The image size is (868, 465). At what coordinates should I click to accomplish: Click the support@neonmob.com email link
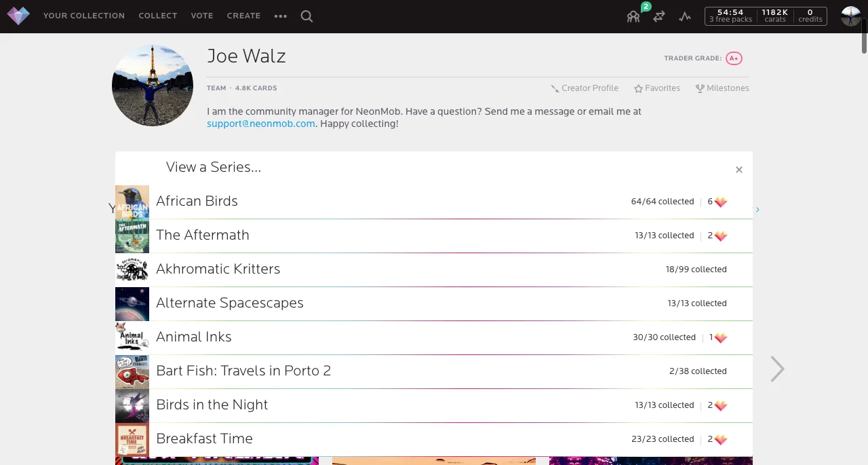point(261,124)
